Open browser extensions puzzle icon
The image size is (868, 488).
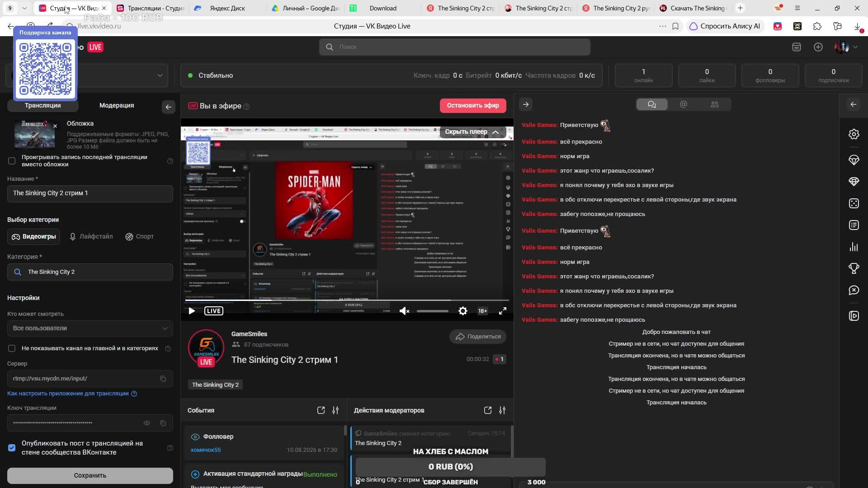tap(817, 26)
